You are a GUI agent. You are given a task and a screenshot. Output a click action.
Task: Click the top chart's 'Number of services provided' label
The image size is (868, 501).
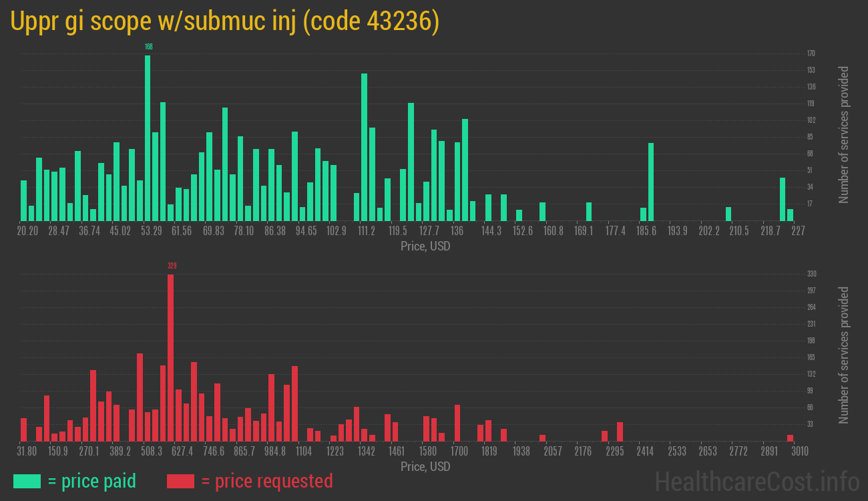click(844, 134)
